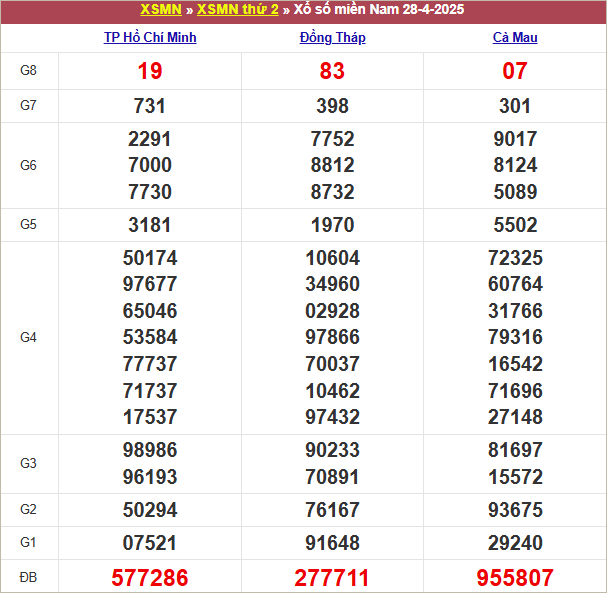
Task: Click the G6 number 7730
Action: 150,192
